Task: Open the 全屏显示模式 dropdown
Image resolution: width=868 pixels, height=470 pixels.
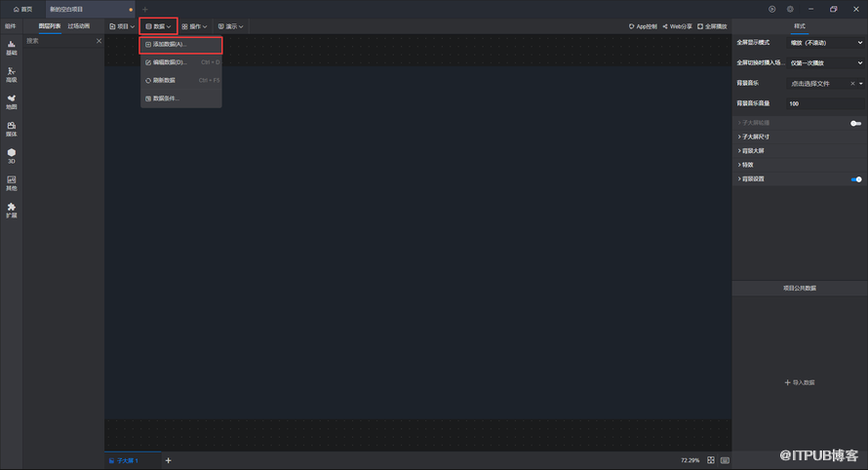Action: (825, 43)
